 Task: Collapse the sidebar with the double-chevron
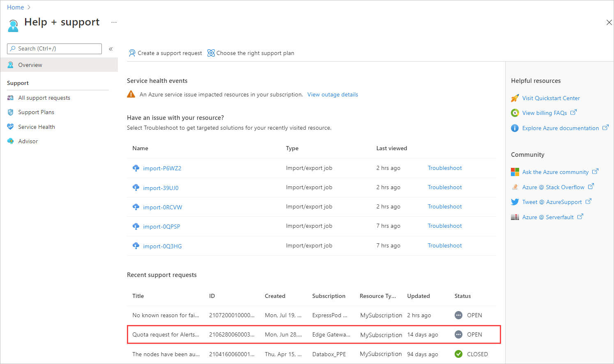(110, 48)
